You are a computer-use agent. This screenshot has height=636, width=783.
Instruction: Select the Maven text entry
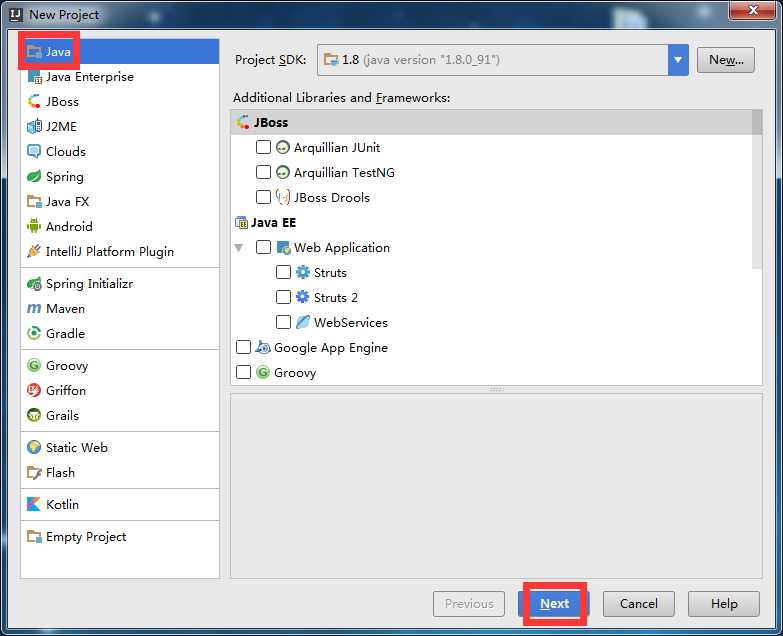pyautogui.click(x=65, y=309)
